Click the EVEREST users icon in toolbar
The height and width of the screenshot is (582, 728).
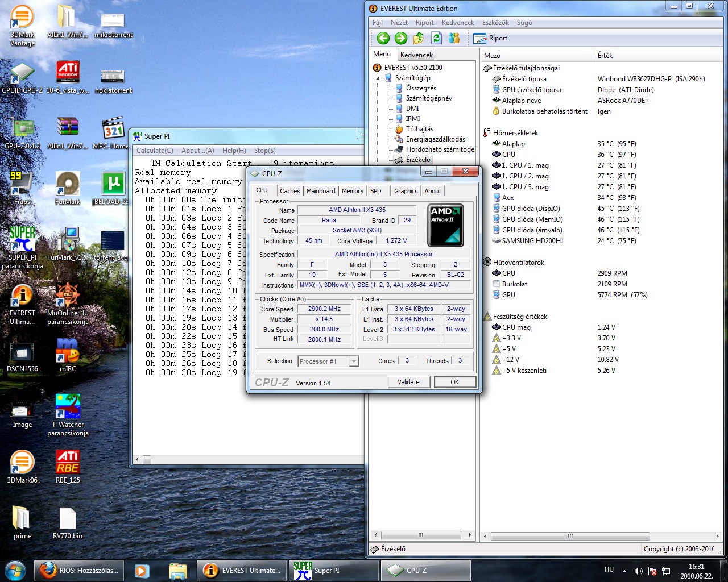[x=454, y=38]
